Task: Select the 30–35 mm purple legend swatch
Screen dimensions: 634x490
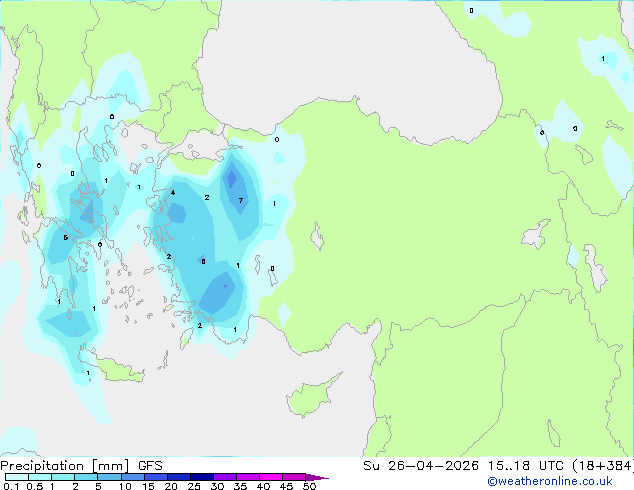Action: [225, 477]
